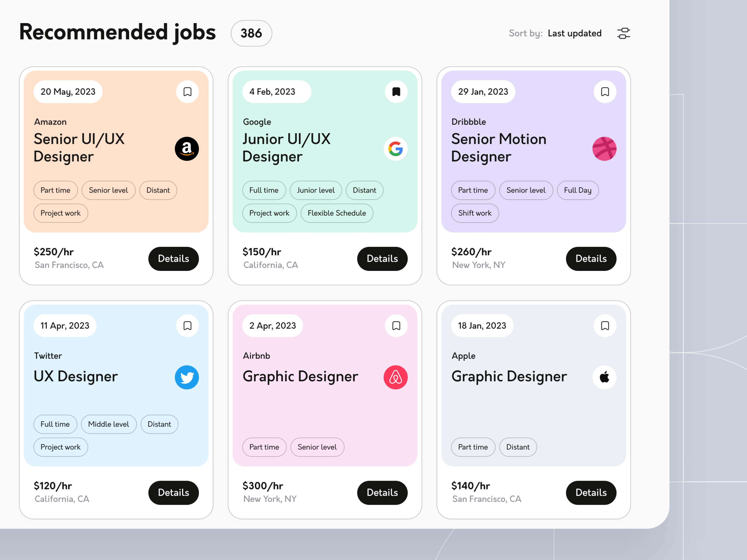
Task: Open the Last updated sort dropdown
Action: pyautogui.click(x=574, y=33)
